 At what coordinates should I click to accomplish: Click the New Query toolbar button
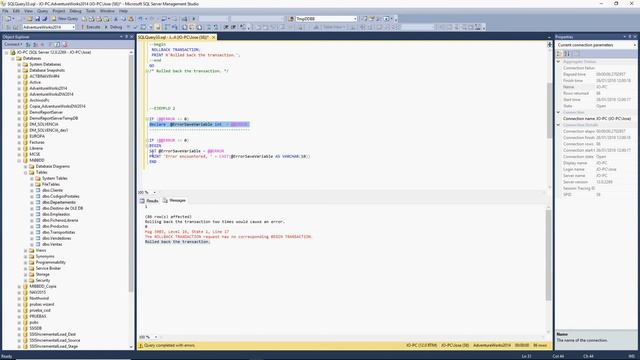click(64, 19)
